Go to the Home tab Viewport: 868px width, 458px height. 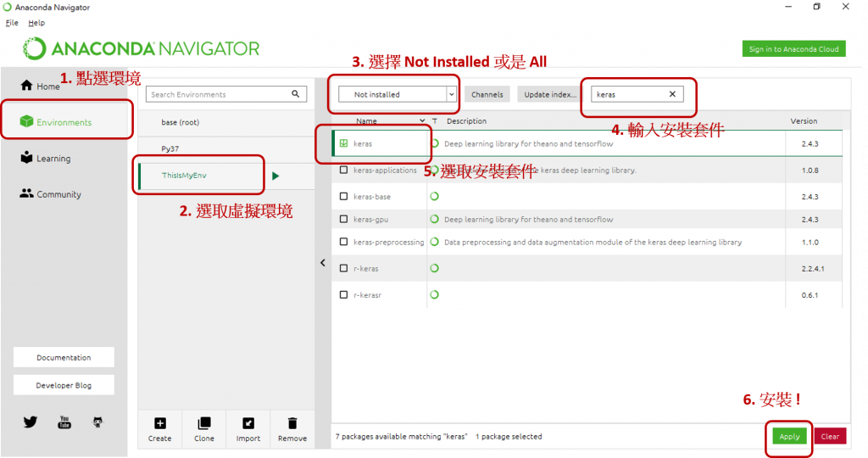(41, 87)
